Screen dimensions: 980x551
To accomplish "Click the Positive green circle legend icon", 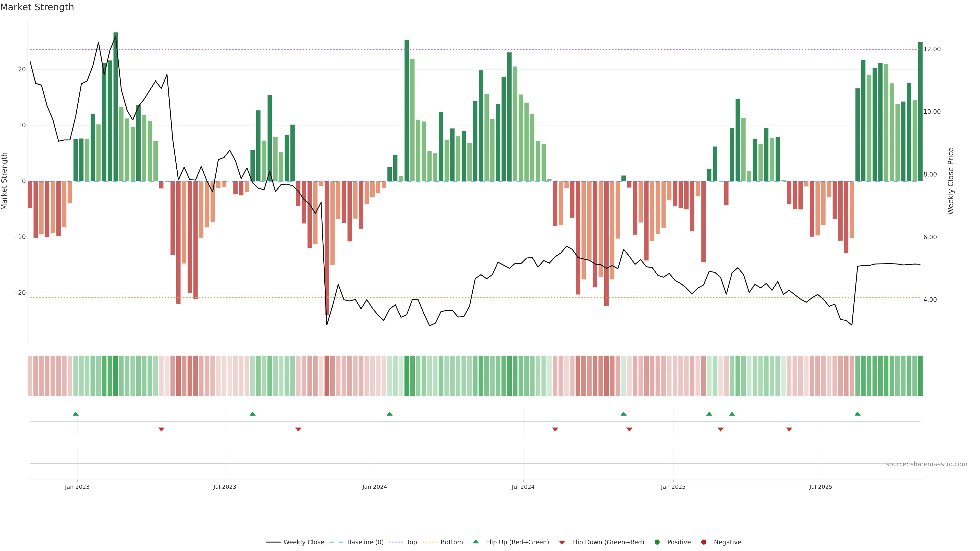I will [x=657, y=542].
